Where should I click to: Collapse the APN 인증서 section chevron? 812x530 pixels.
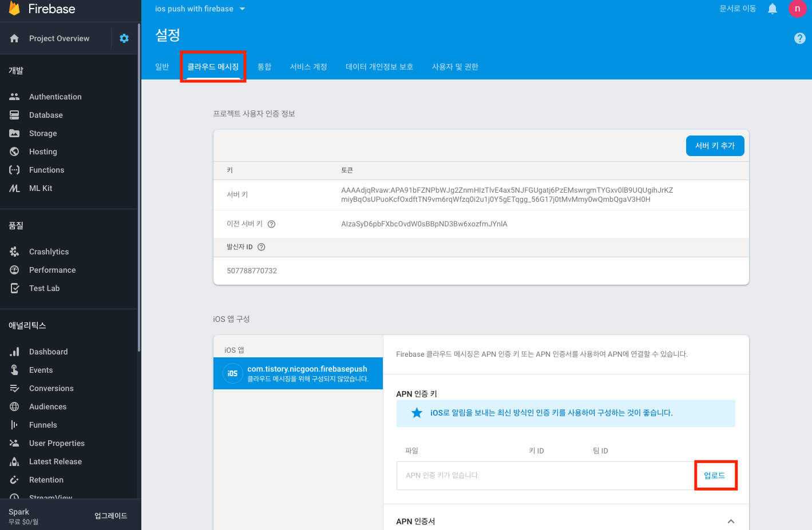[x=731, y=521]
